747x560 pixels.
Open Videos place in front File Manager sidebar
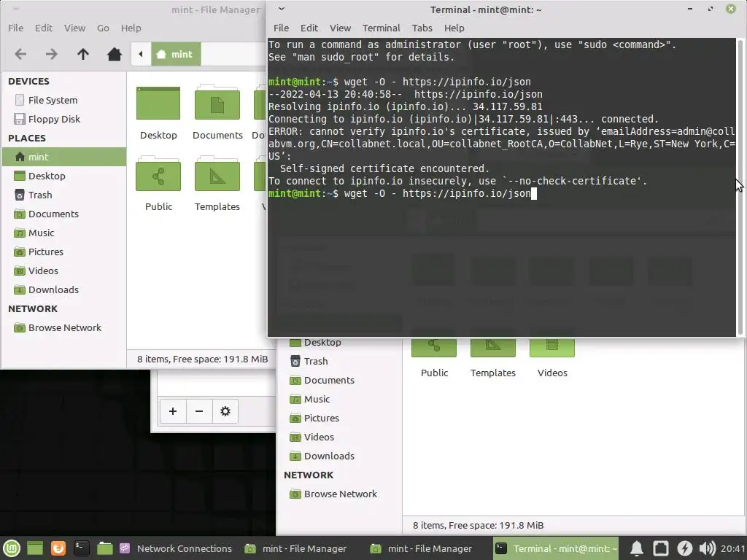[43, 271]
